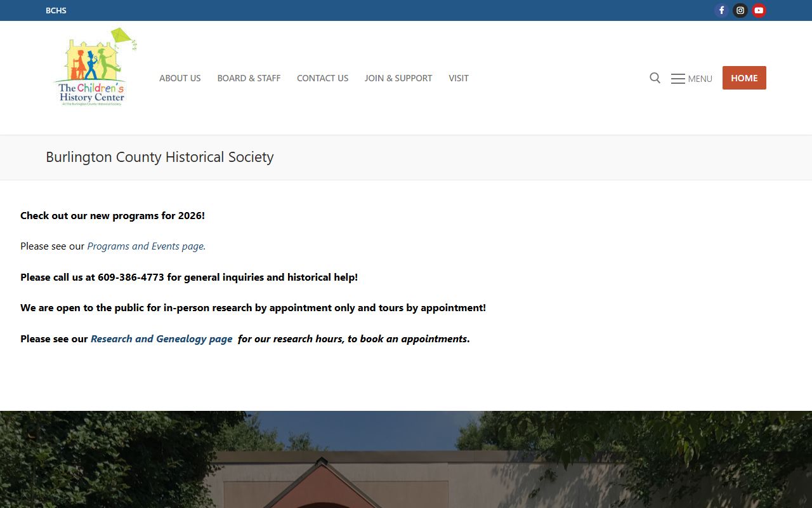
Task: Go to the CONTACT US menu item
Action: coord(322,78)
